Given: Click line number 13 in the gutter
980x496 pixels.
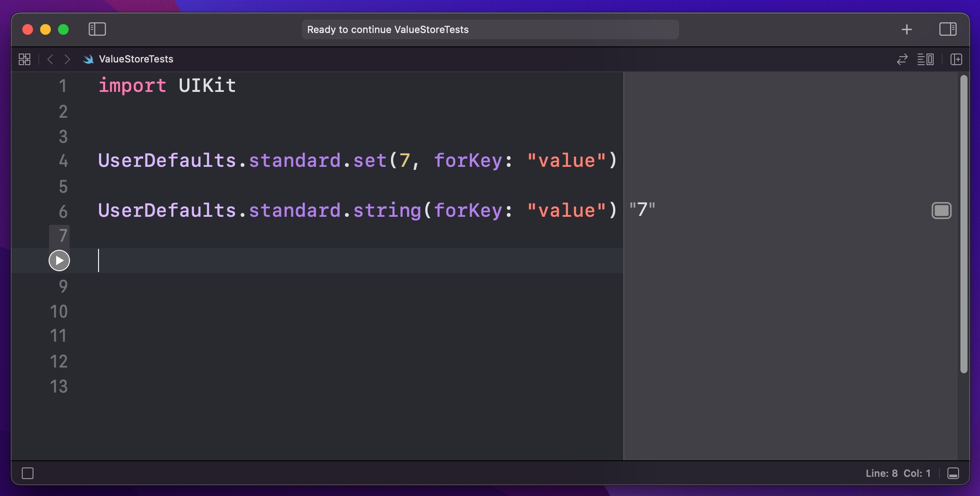Looking at the screenshot, I should coord(58,386).
